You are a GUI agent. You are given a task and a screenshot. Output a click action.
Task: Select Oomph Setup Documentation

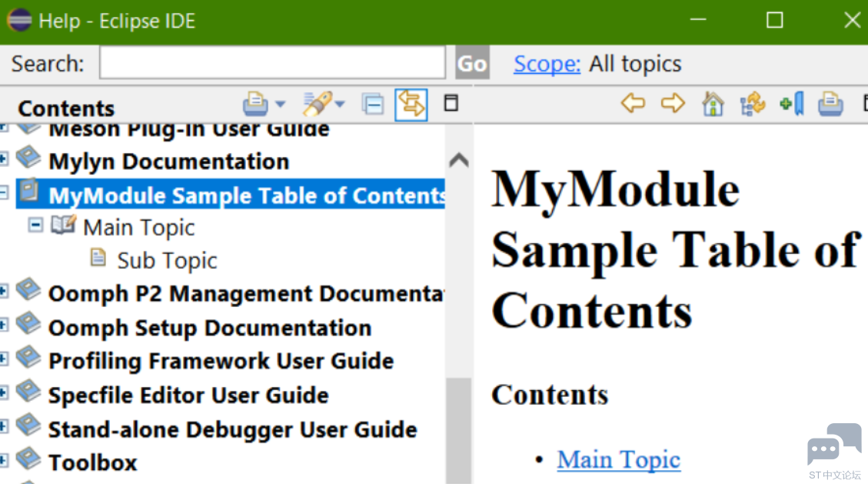pos(210,328)
